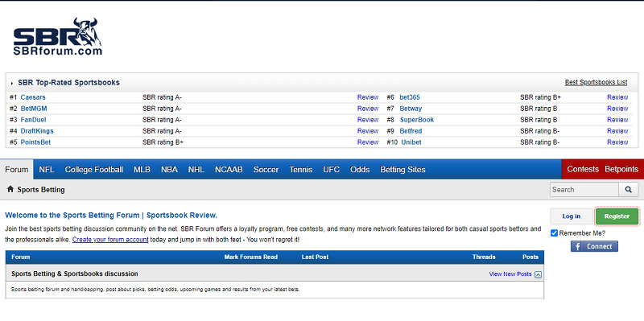Viewport: 644px width, 321px height.
Task: Click bet365's SBR rating B+ text
Action: pyautogui.click(x=540, y=97)
